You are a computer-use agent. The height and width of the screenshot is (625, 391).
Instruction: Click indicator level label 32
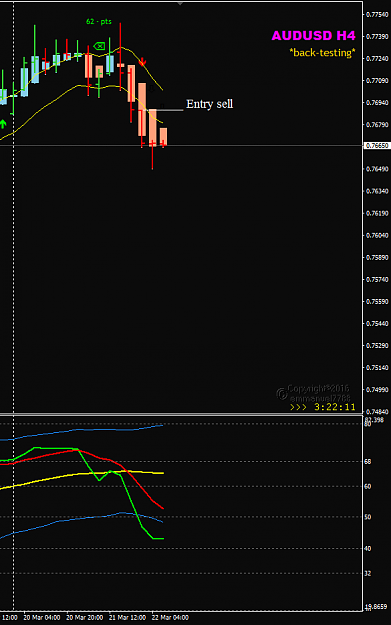367,573
